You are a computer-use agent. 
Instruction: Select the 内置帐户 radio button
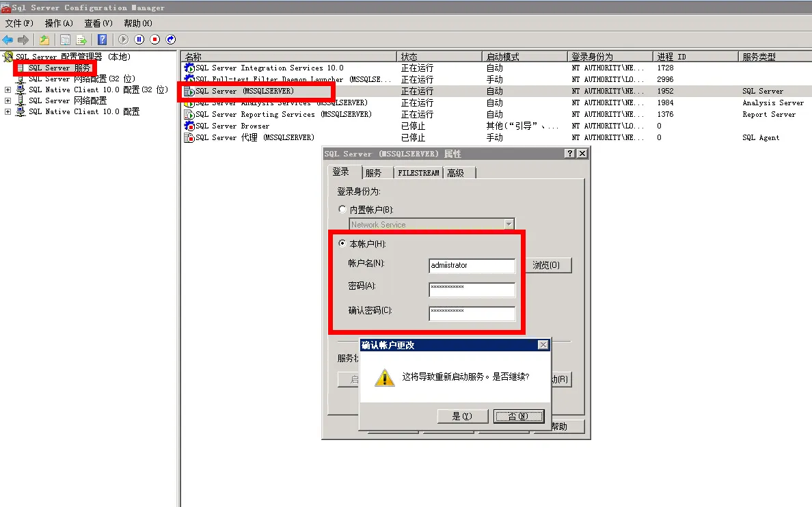tap(342, 209)
